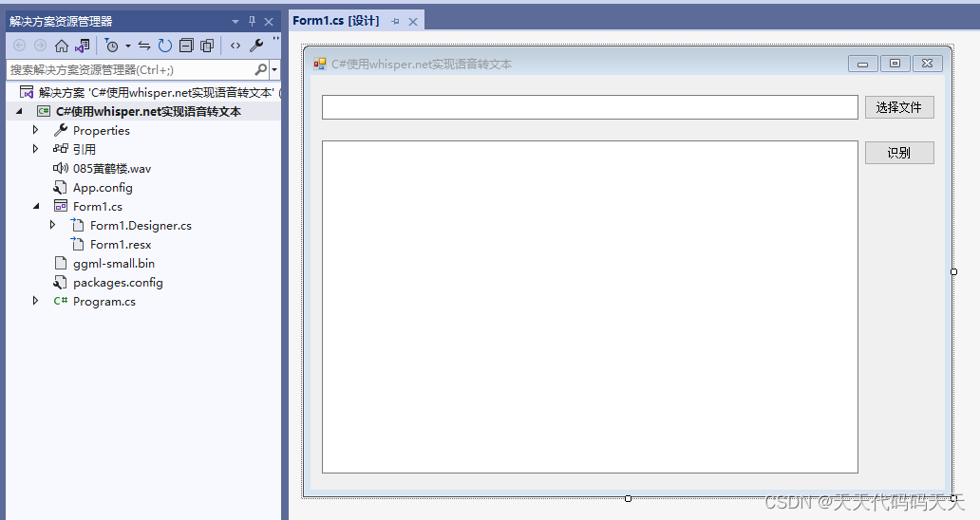
Task: Toggle Sync with Active Document
Action: (144, 46)
